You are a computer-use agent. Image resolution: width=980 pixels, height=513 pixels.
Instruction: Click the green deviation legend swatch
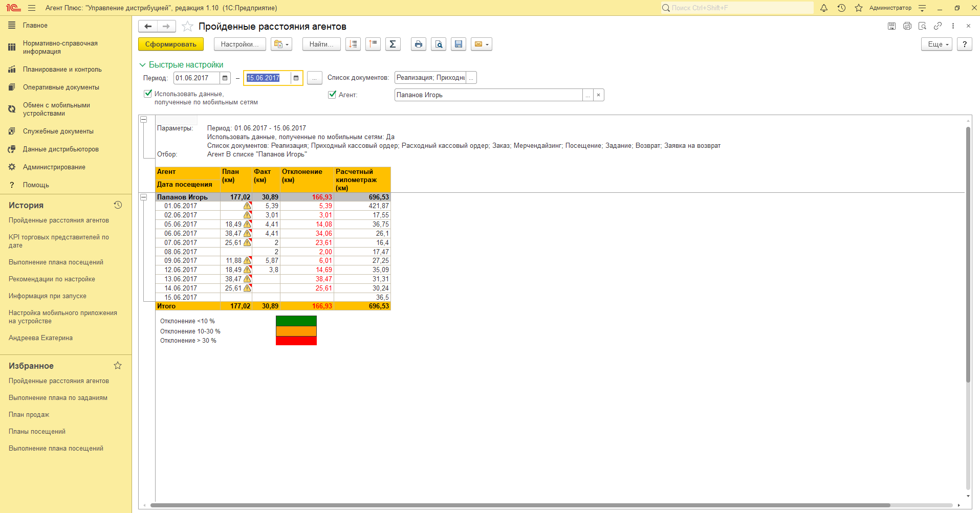point(296,321)
